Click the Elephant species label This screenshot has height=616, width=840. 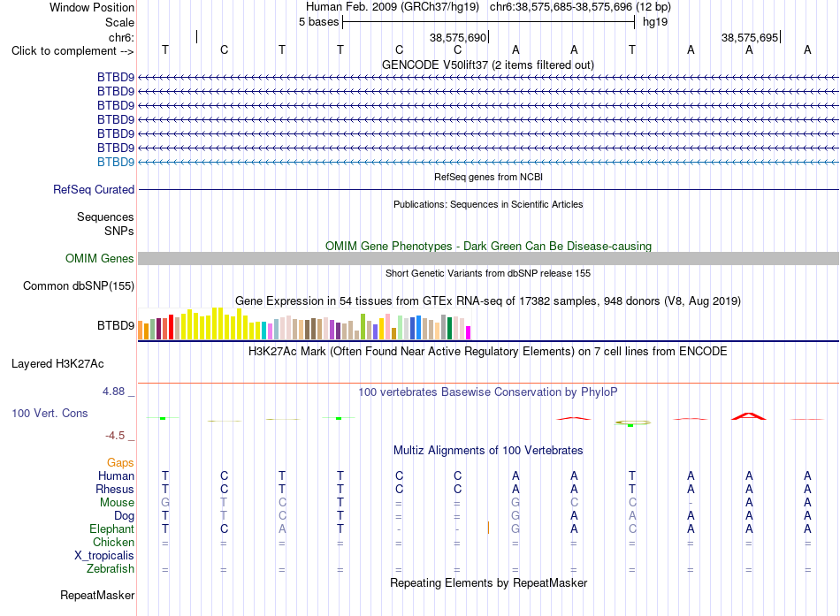[111, 529]
